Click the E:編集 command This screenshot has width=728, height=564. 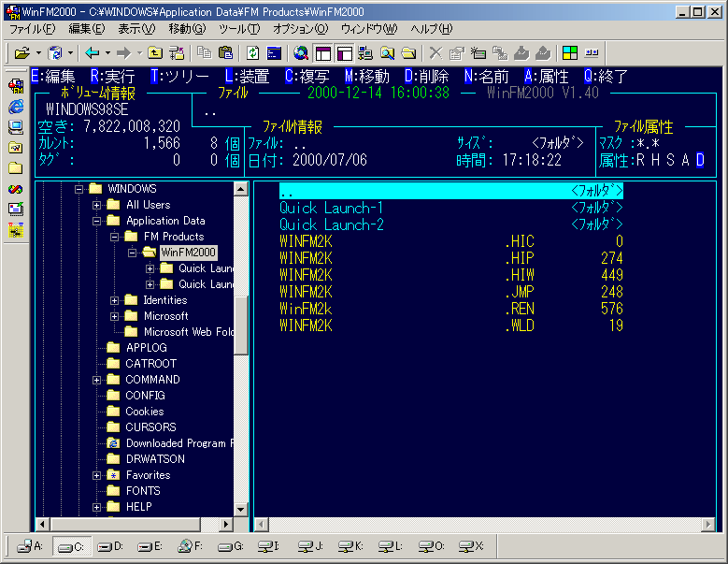53,76
